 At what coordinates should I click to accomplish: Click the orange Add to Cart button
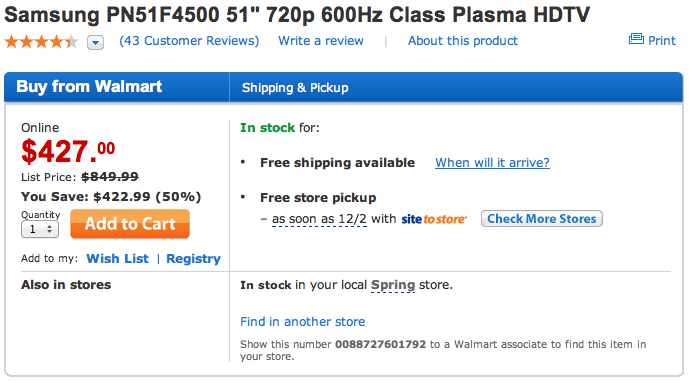130,224
